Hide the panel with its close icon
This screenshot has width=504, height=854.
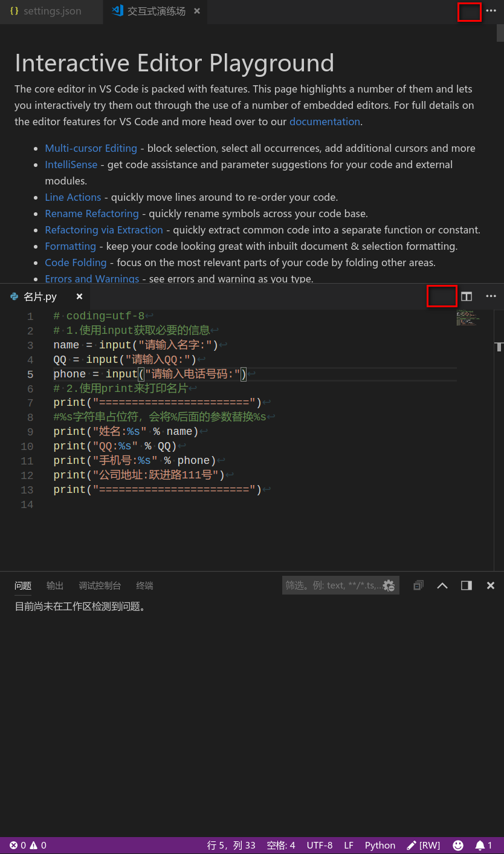[490, 585]
